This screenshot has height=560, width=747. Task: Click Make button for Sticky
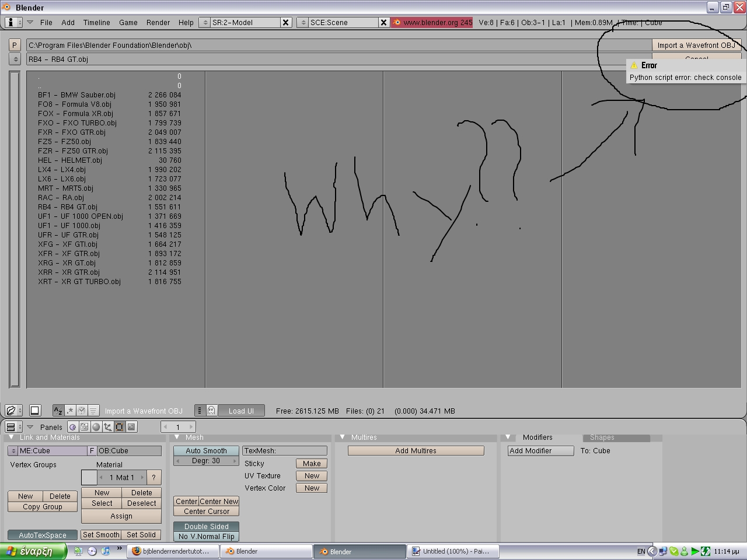click(312, 464)
